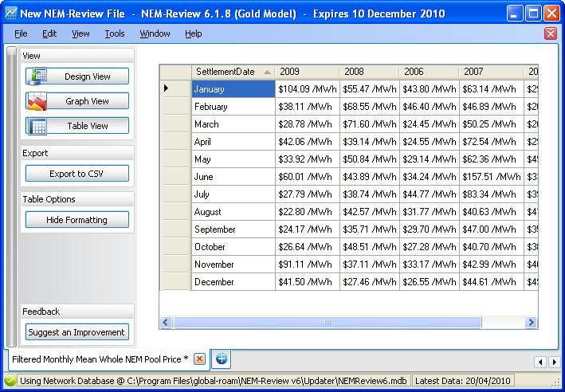
Task: Select the February row cell
Action: tap(233, 107)
